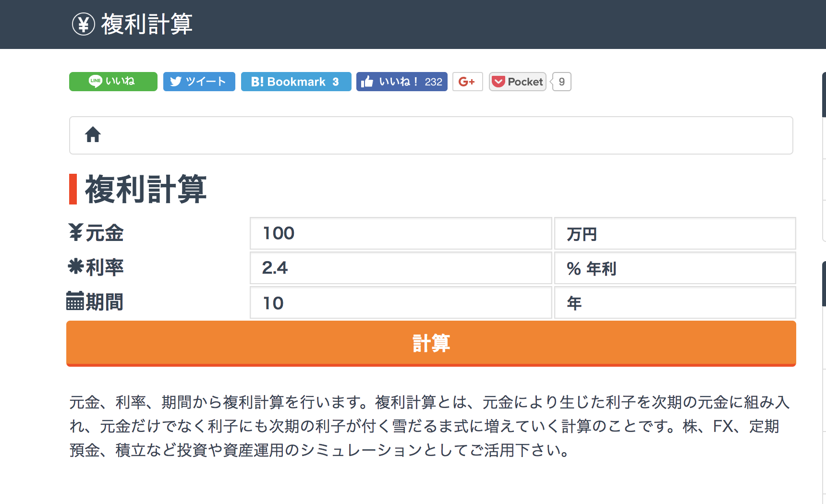
Task: Save page with Pocket button
Action: (518, 82)
